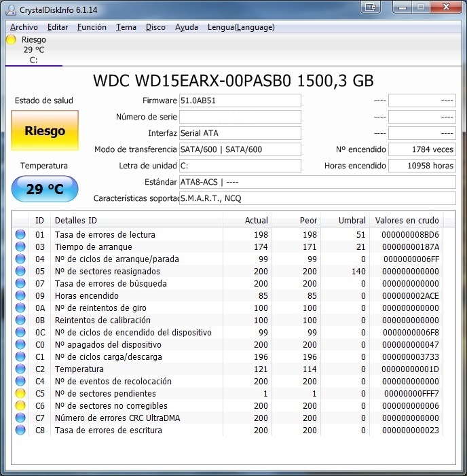Click blue status icon for attribute 01

20,234
